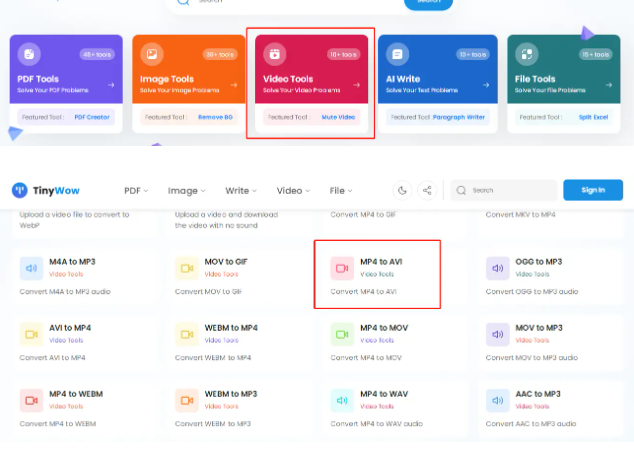
Task: Open the MOV to MP3 tool title
Action: (x=539, y=328)
